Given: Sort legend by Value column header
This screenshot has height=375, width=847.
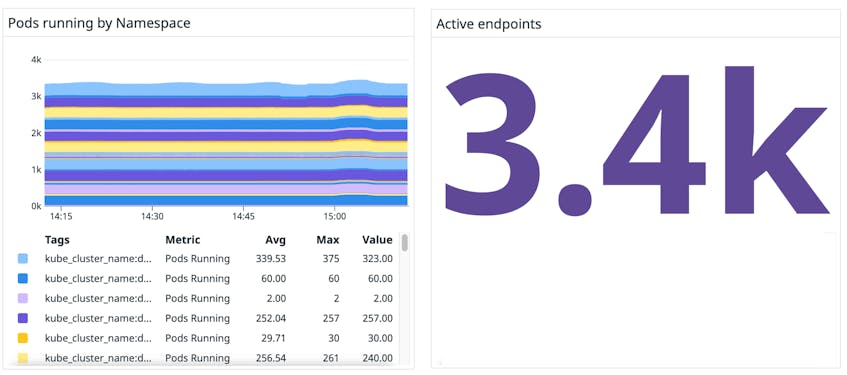Looking at the screenshot, I should [377, 240].
